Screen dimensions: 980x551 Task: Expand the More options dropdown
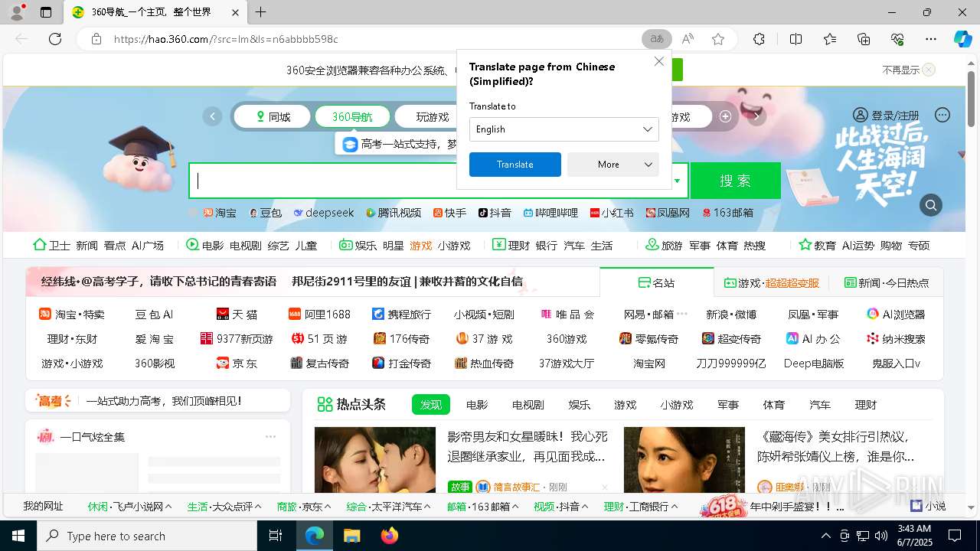coord(612,165)
